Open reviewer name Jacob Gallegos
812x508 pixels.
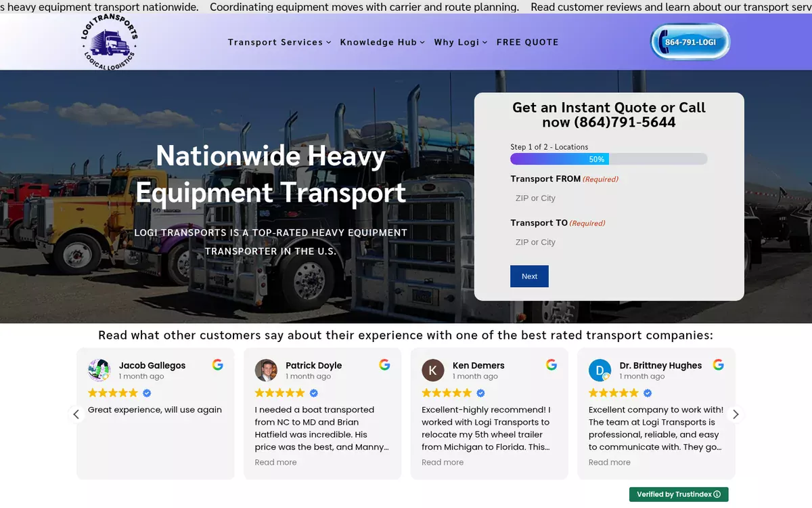point(152,365)
